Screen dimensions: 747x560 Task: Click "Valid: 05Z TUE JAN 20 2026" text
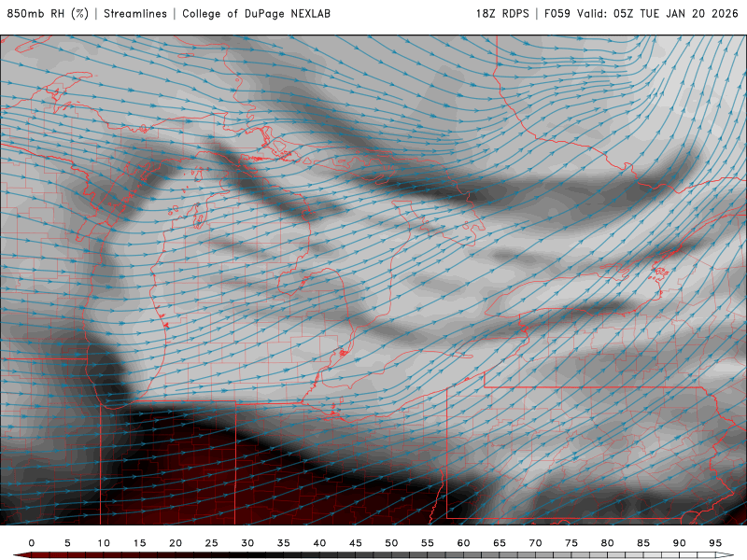pyautogui.click(x=657, y=13)
